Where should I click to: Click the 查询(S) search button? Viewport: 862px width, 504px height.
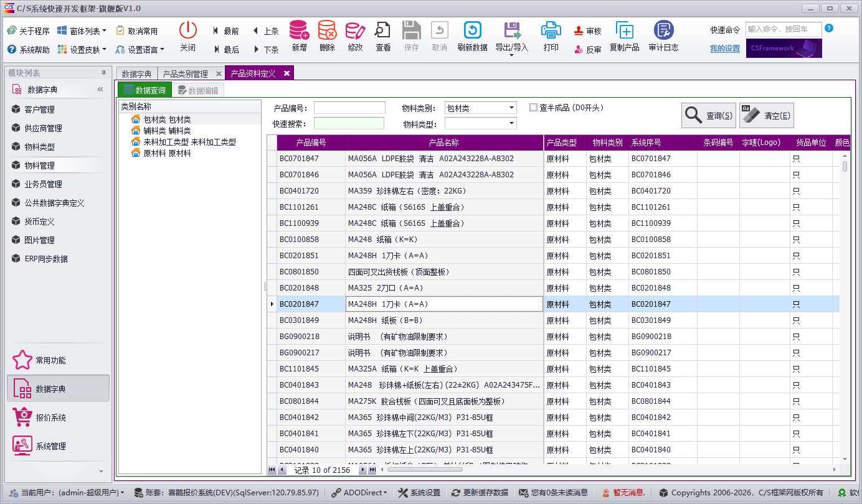[x=709, y=116]
